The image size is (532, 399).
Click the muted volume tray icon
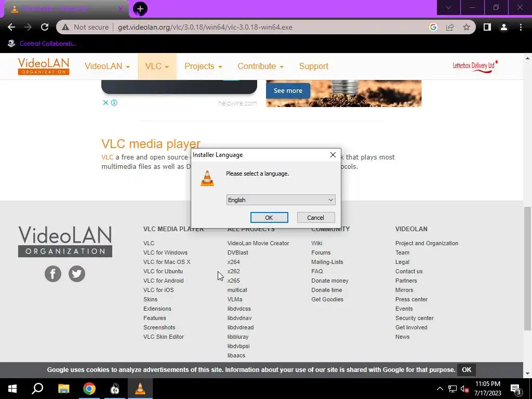[x=465, y=389]
